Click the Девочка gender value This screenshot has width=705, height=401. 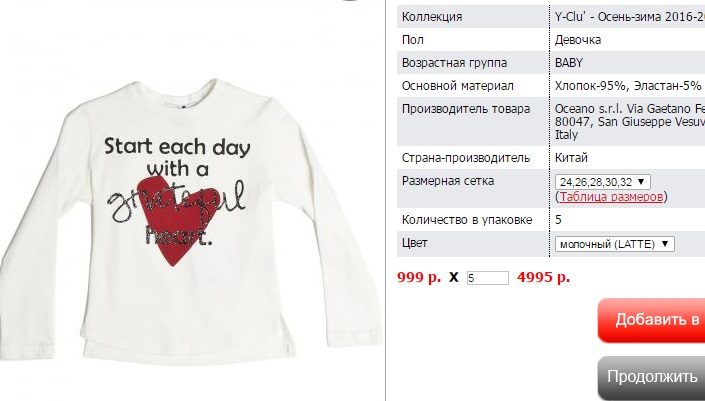(x=578, y=40)
